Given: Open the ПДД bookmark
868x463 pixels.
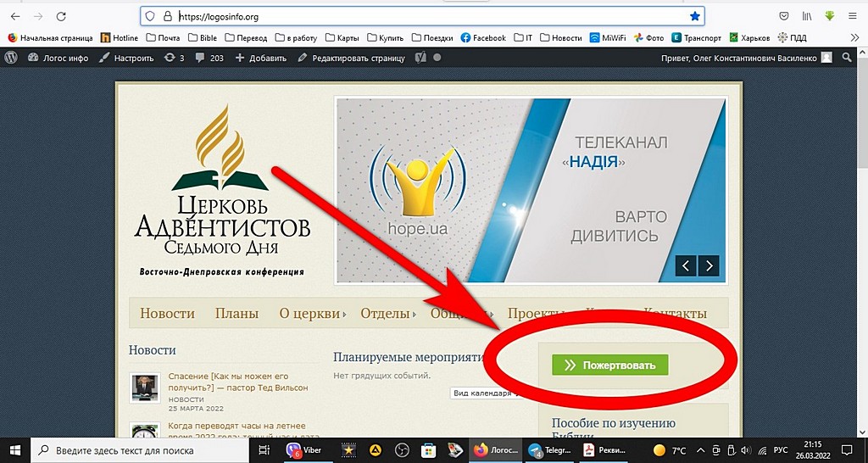Looking at the screenshot, I should tap(793, 37).
